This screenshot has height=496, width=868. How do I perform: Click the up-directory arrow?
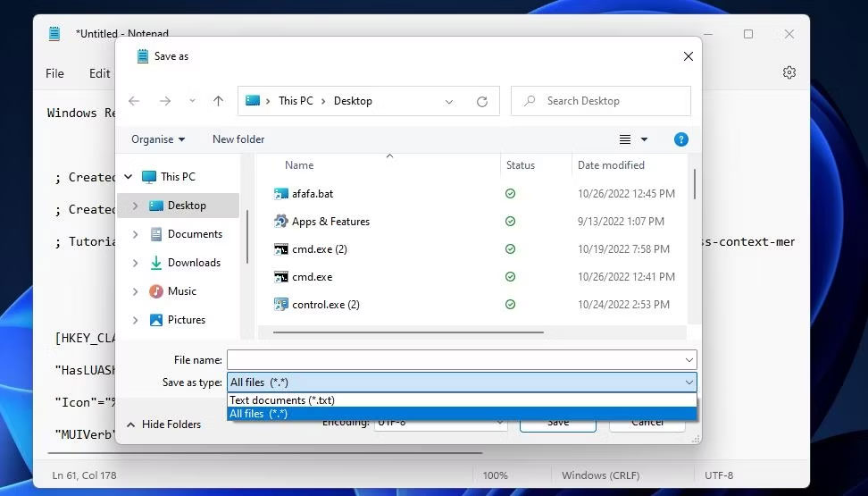pyautogui.click(x=218, y=101)
